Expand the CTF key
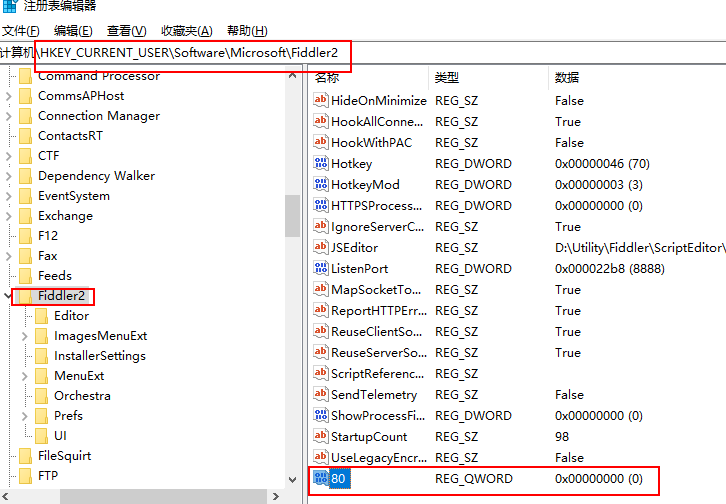Viewport: 726px width, 504px height. pos(8,156)
